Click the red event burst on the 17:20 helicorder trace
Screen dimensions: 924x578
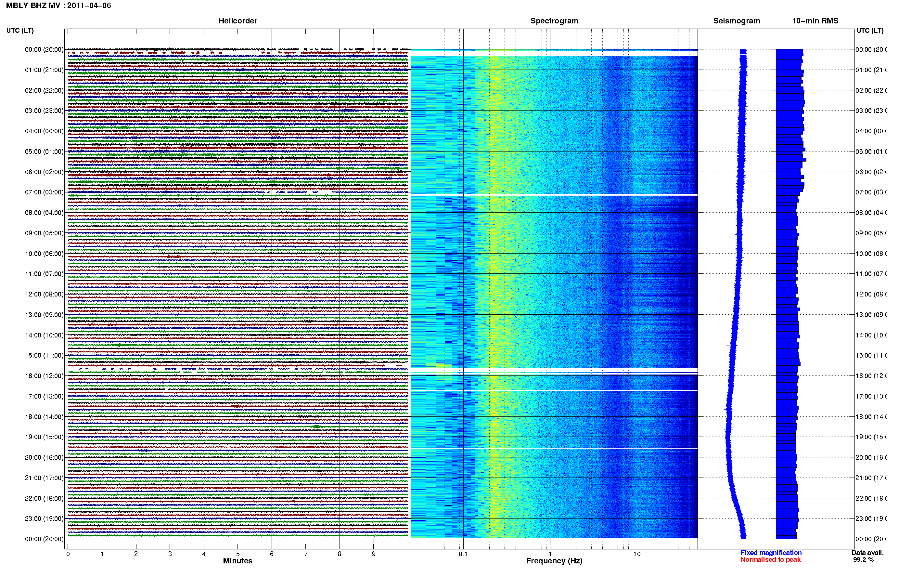coord(236,406)
